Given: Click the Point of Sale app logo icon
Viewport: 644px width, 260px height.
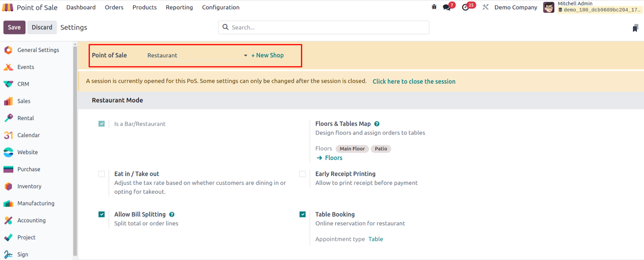Looking at the screenshot, I should click(8, 7).
